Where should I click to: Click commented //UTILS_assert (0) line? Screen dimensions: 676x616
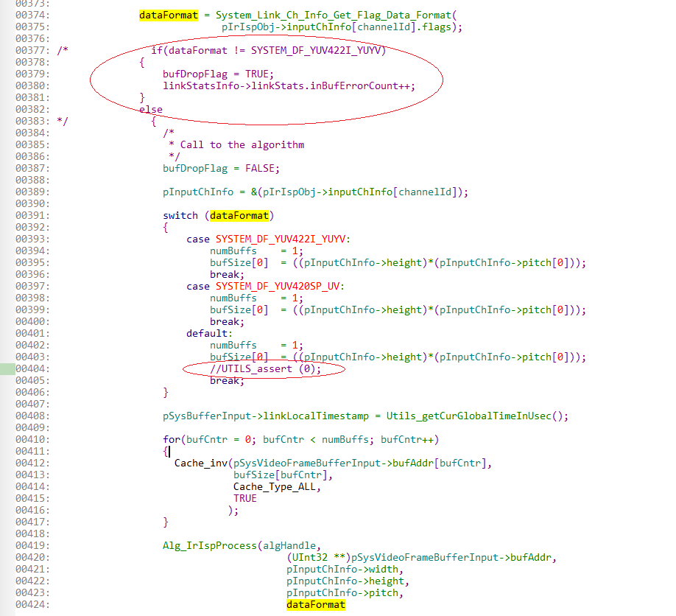[266, 369]
